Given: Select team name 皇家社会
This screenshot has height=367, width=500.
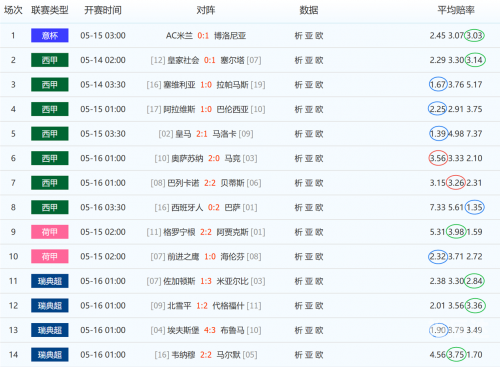Looking at the screenshot, I should click(183, 60).
